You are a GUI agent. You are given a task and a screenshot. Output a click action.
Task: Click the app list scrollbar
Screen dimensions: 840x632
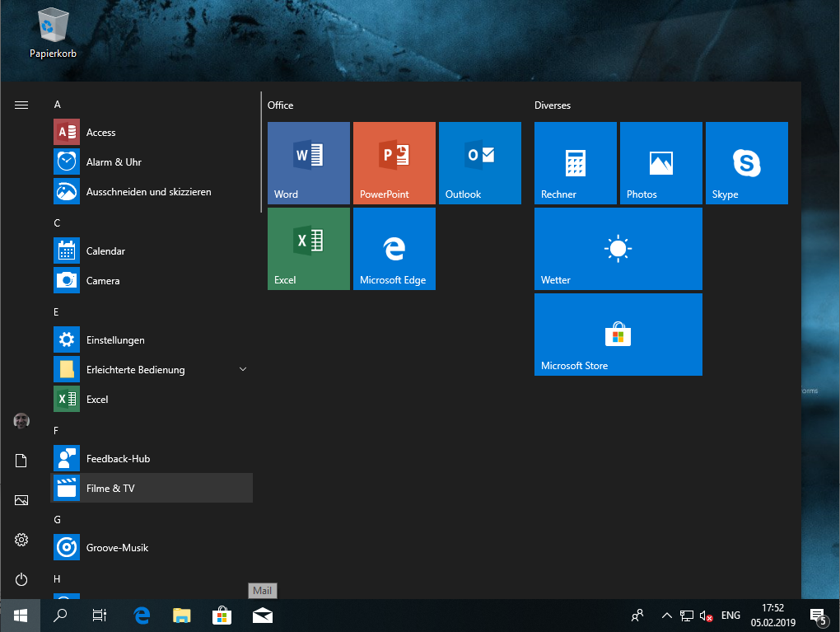(x=261, y=152)
